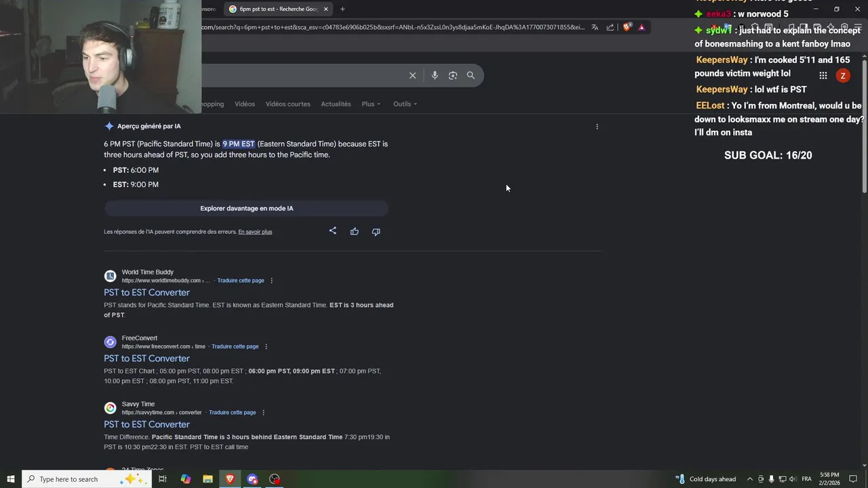Give thumbs down to AI overview
Screen dimensions: 868x488
coord(376,232)
